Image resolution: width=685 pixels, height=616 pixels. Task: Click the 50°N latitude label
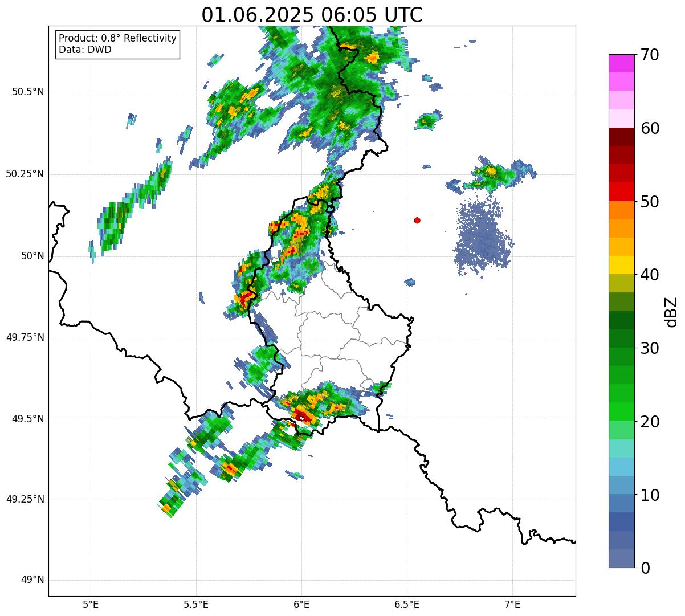click(x=32, y=256)
